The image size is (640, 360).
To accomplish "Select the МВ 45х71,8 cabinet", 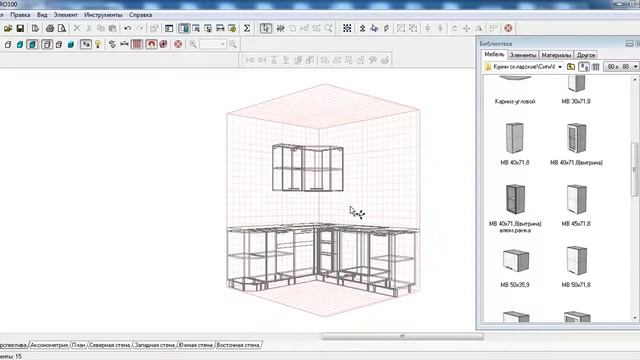I will [576, 206].
